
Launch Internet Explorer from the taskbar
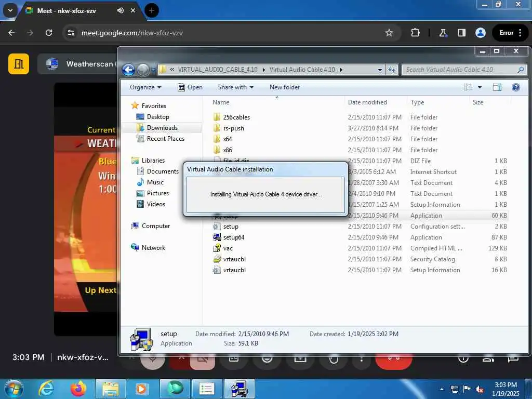click(x=46, y=389)
